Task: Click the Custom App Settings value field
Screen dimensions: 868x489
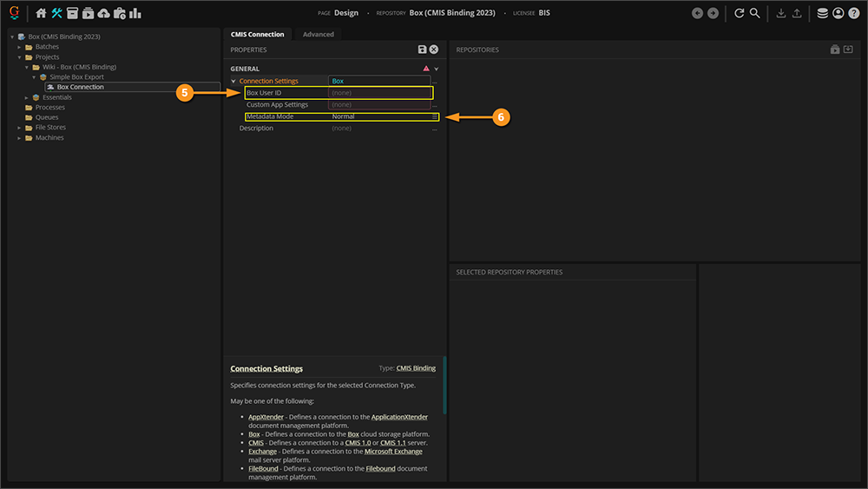Action: (x=379, y=105)
